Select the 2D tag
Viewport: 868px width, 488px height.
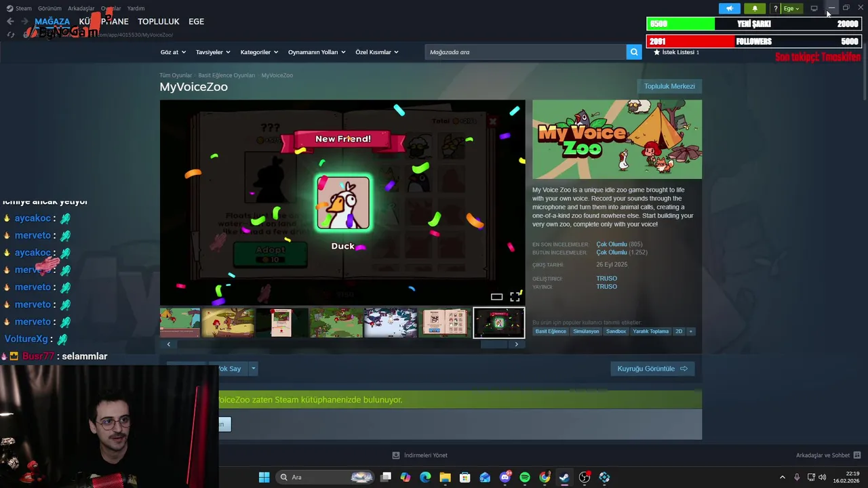coord(679,331)
